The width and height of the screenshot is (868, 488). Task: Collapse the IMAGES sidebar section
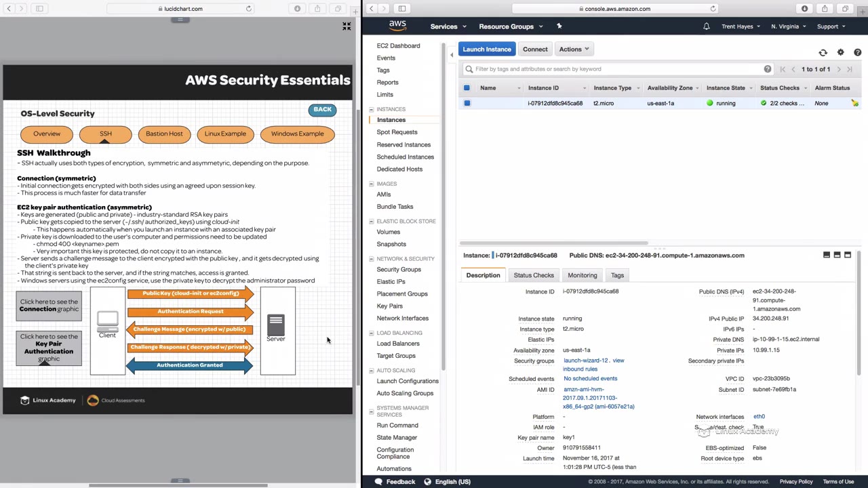coord(372,184)
